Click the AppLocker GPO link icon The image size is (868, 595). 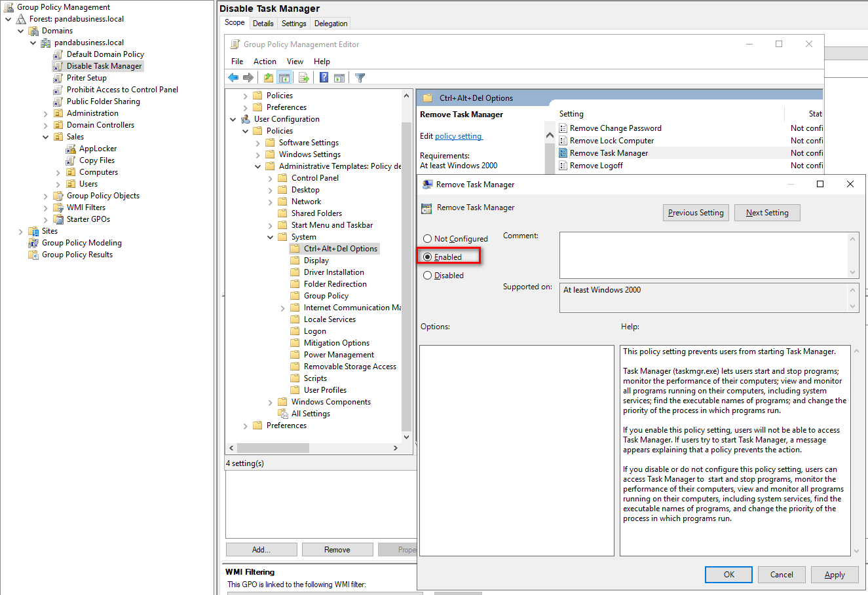tap(71, 149)
